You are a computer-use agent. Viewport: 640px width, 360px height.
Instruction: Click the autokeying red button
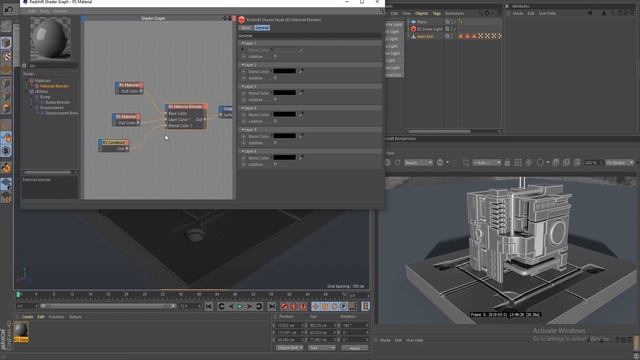point(293,306)
